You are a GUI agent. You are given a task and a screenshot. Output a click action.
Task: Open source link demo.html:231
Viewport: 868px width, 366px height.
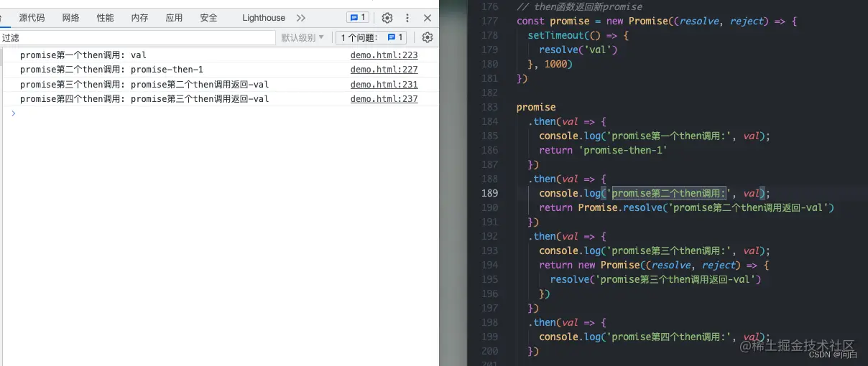point(384,85)
